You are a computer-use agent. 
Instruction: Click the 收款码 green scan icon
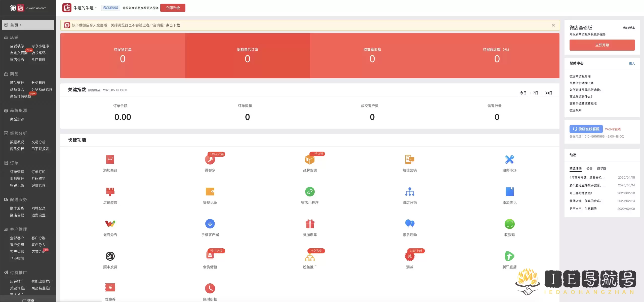[x=509, y=224]
